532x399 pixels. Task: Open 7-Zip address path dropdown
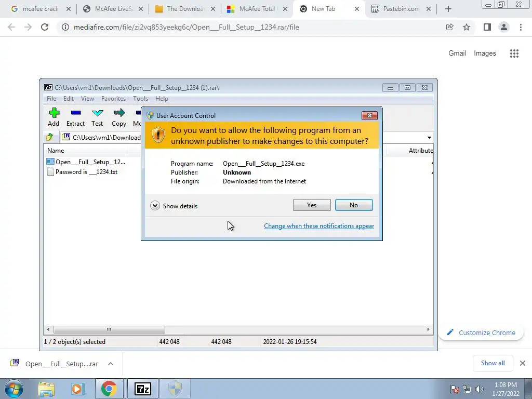pos(429,137)
